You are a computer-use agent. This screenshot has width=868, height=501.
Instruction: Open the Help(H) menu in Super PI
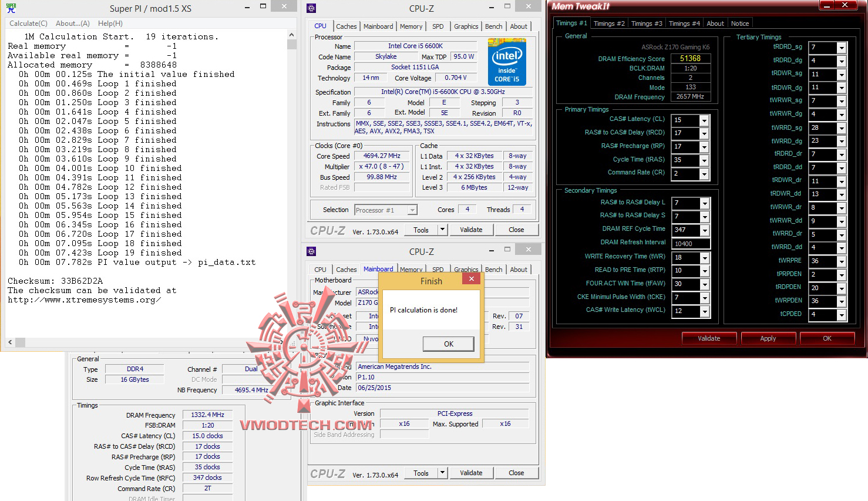[110, 23]
